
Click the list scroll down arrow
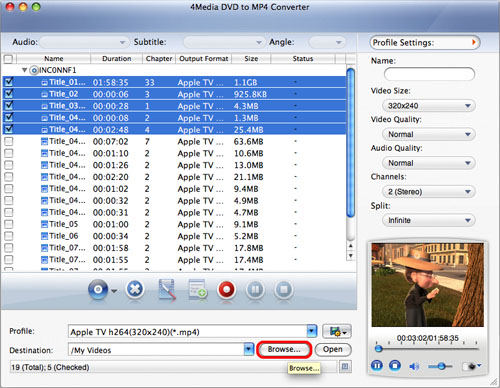pyautogui.click(x=350, y=256)
